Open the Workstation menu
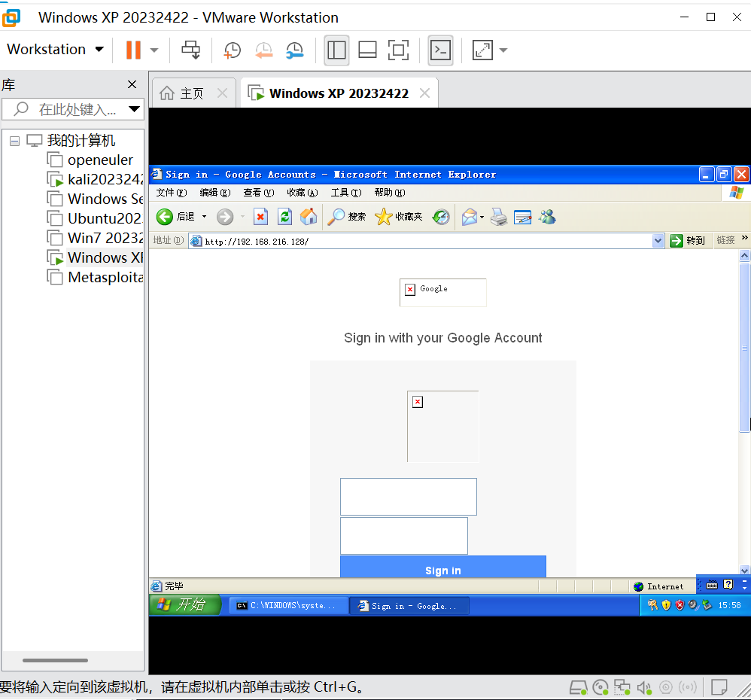751x700 pixels. coord(55,49)
